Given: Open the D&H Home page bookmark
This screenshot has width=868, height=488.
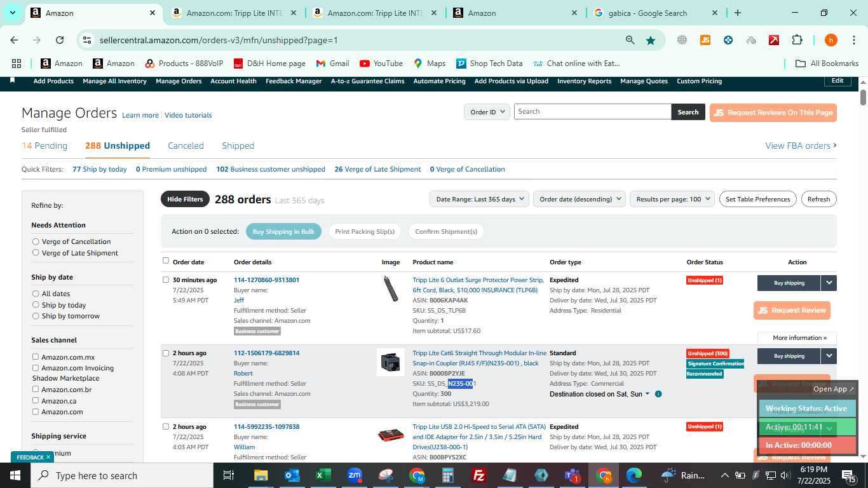Looking at the screenshot, I should click(269, 64).
